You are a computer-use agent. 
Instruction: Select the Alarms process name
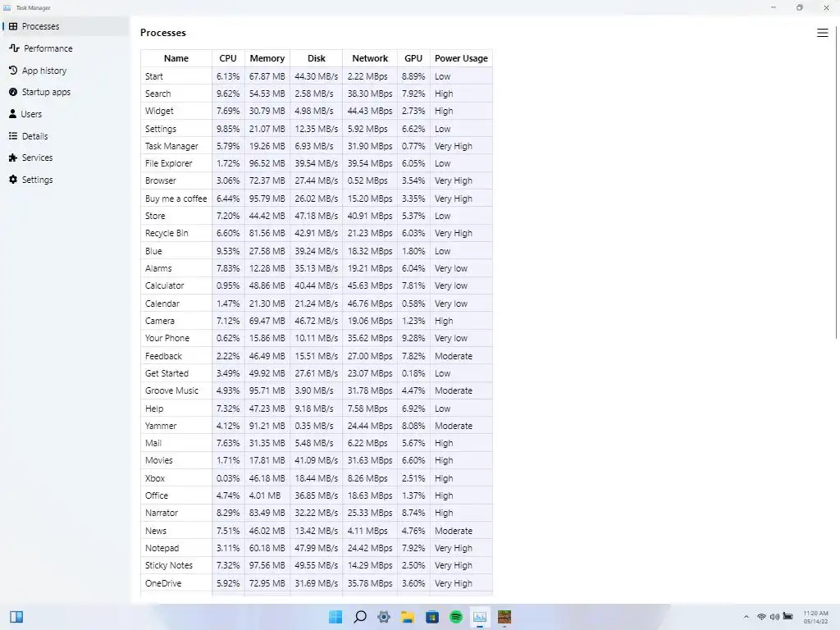pyautogui.click(x=158, y=268)
